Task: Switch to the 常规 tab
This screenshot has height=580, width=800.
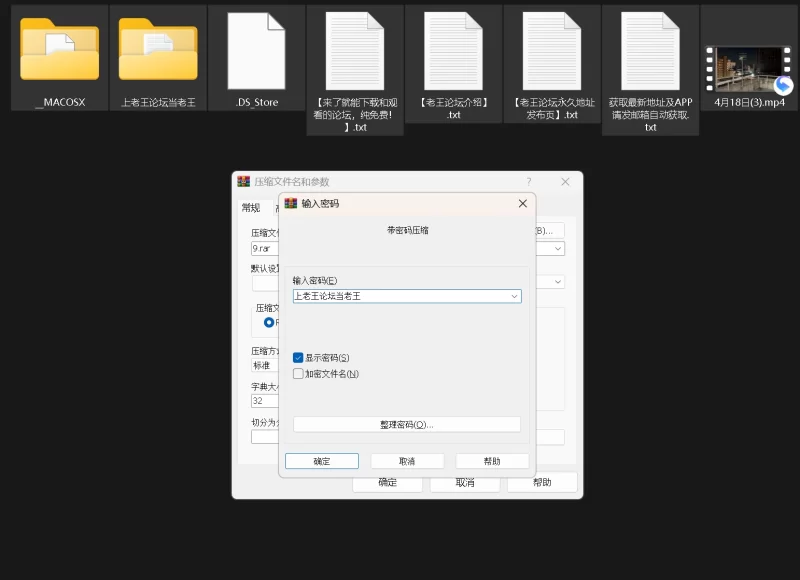Action: [251, 208]
